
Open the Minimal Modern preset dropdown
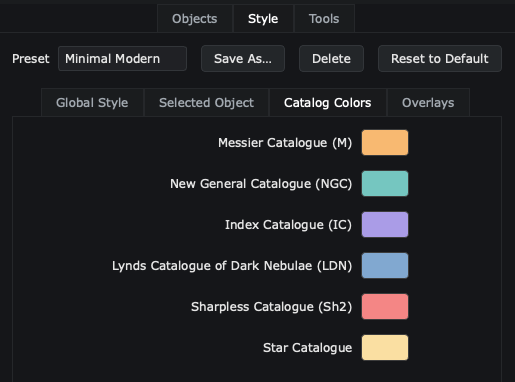tap(122, 59)
